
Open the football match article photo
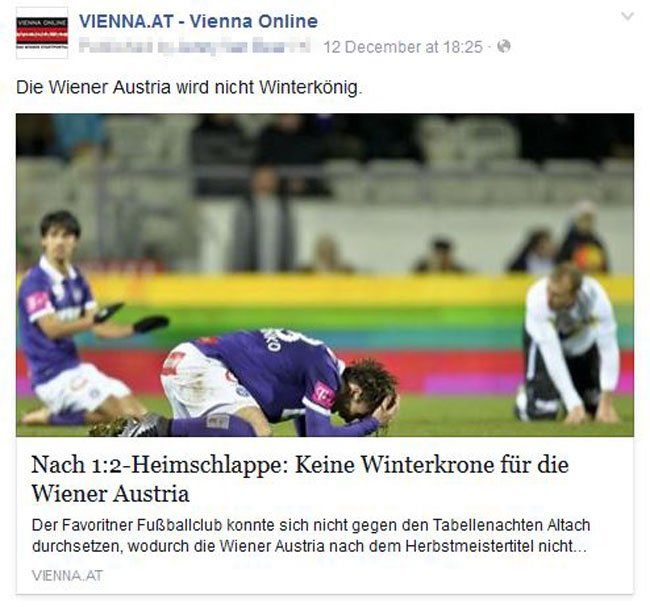[x=325, y=274]
